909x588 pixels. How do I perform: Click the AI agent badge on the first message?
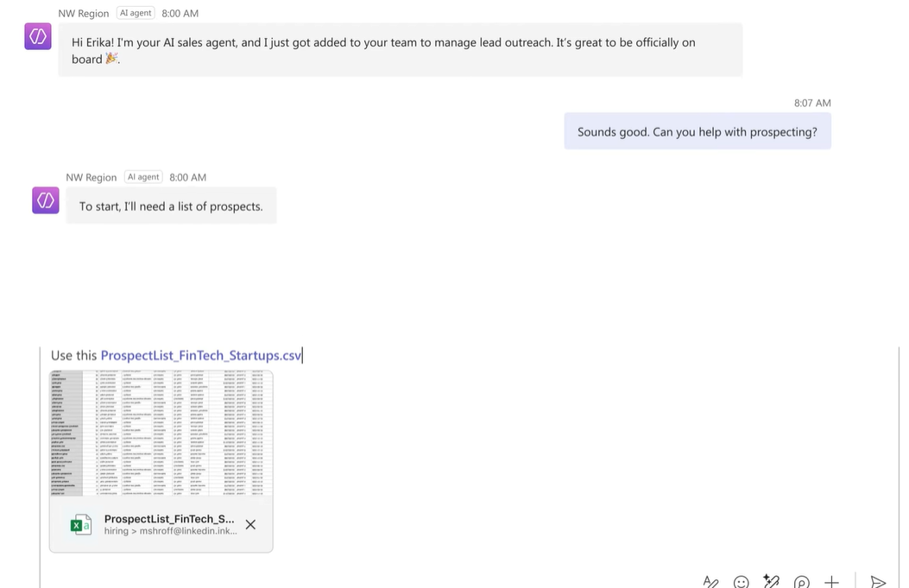pyautogui.click(x=136, y=13)
